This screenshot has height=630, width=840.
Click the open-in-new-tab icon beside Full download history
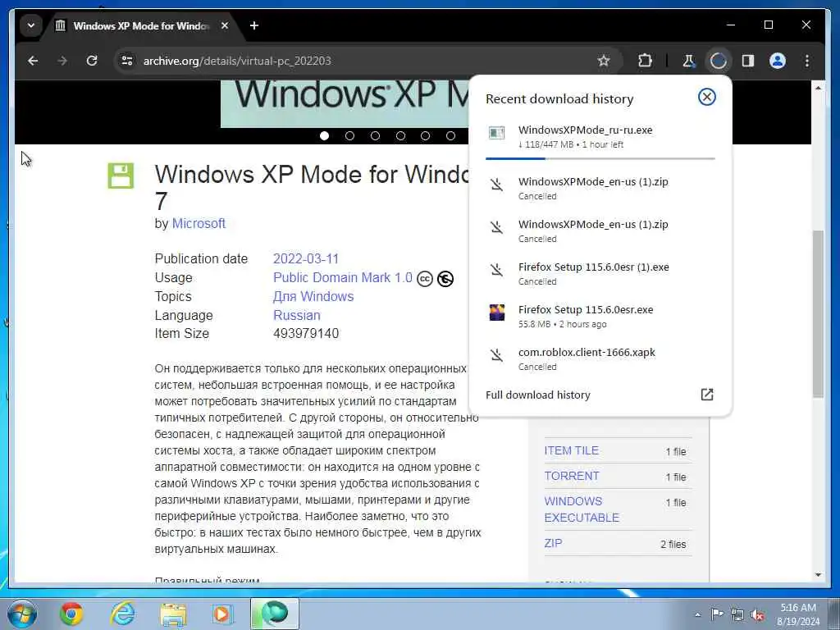706,395
